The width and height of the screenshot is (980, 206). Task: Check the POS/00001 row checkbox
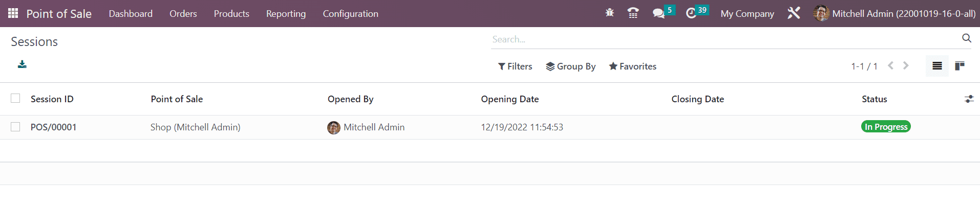(15, 127)
